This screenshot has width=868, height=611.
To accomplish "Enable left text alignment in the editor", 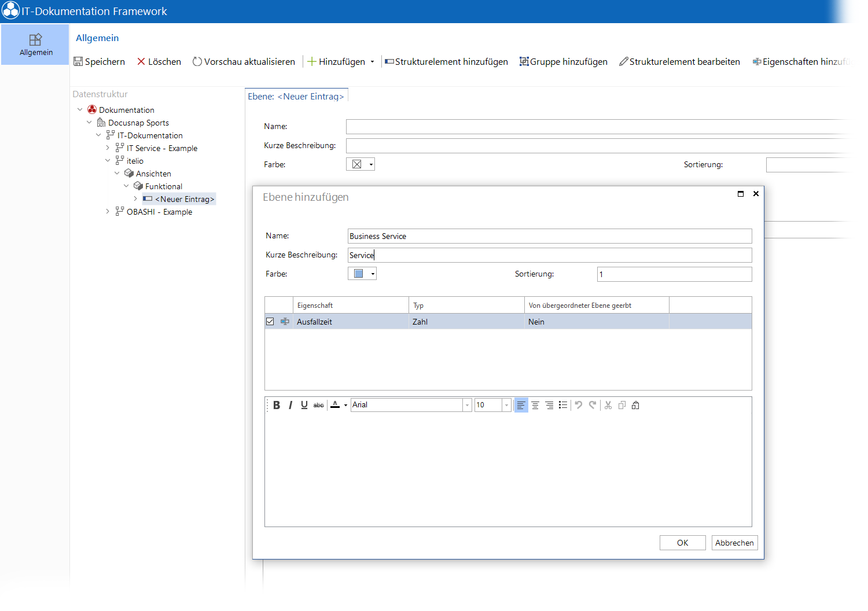I will point(521,405).
